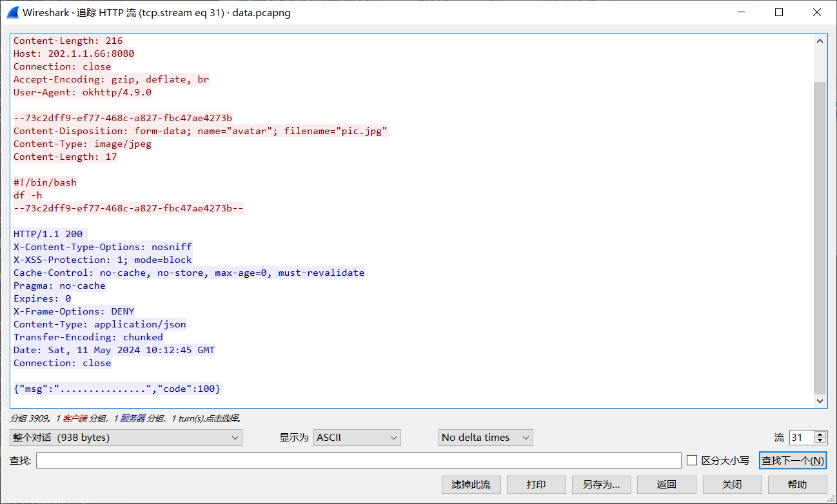
Task: Click the 帮助 help button
Action: coord(797,485)
